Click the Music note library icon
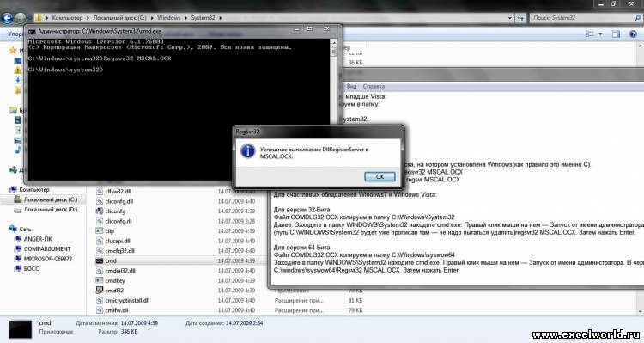This screenshot has height=343, width=644. [18, 150]
